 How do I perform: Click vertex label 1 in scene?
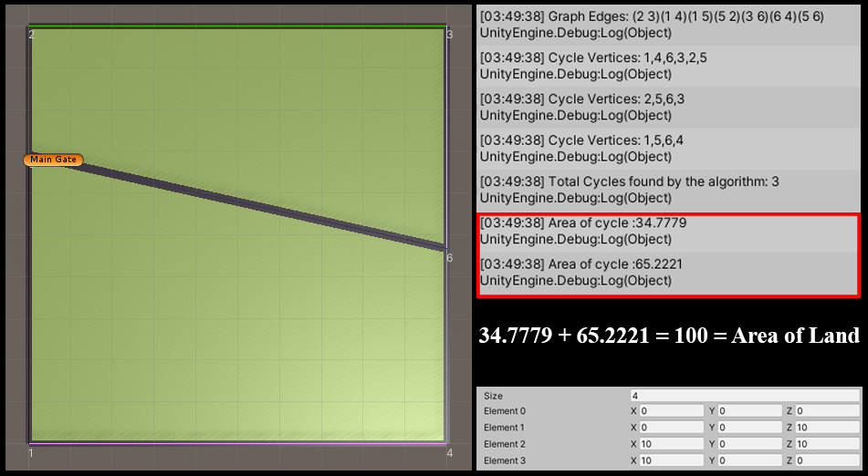click(x=31, y=453)
